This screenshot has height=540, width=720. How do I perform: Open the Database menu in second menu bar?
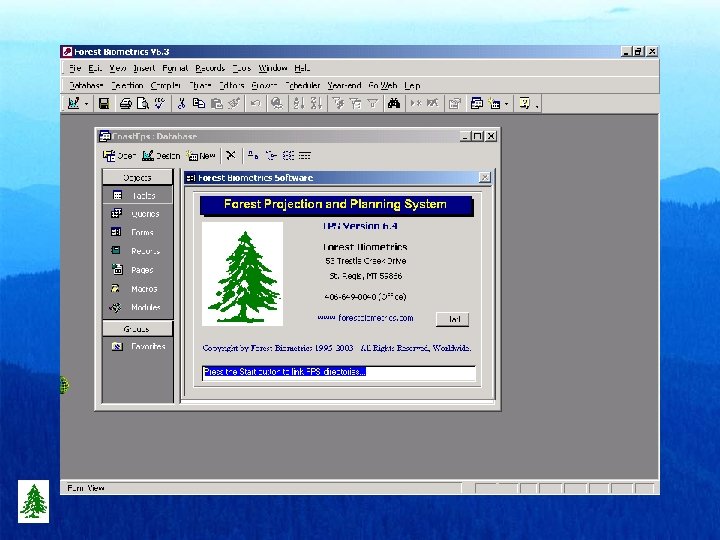coord(86,86)
